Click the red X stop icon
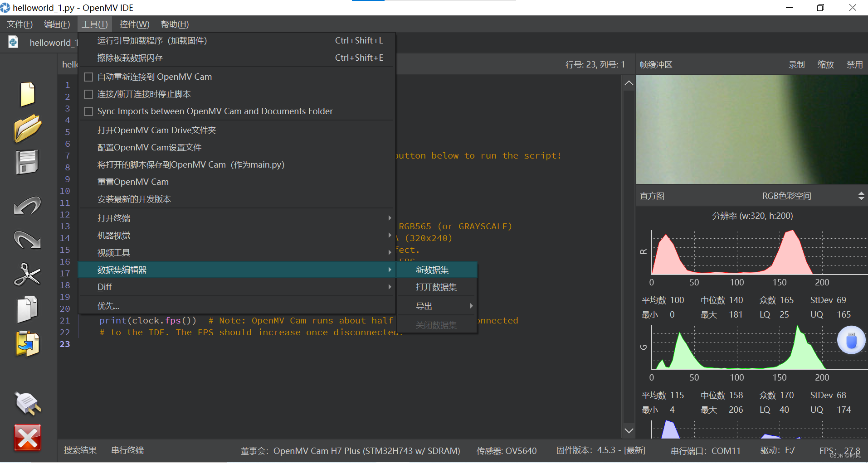The image size is (868, 463). (28, 438)
